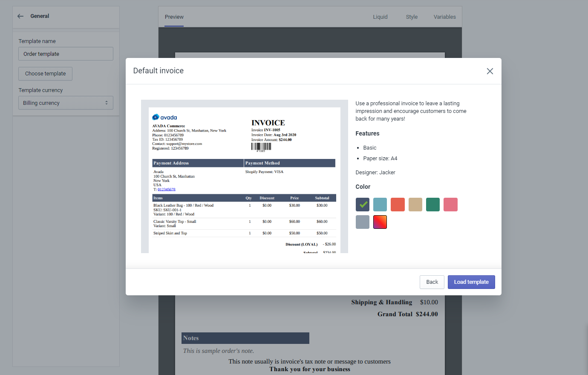Screen dimensions: 588x375
Task: Click the barcode in invoice preview
Action: [x=261, y=147]
